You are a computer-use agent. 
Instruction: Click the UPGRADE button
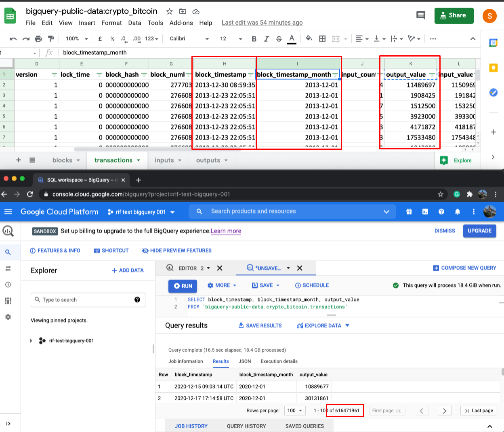point(480,231)
